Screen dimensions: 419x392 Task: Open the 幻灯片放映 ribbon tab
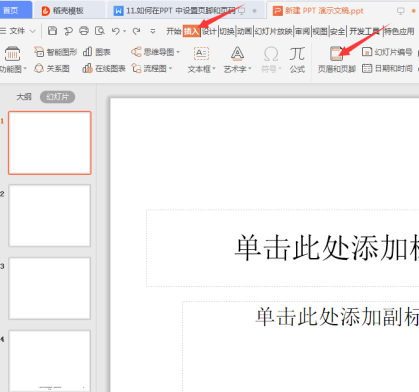[273, 31]
